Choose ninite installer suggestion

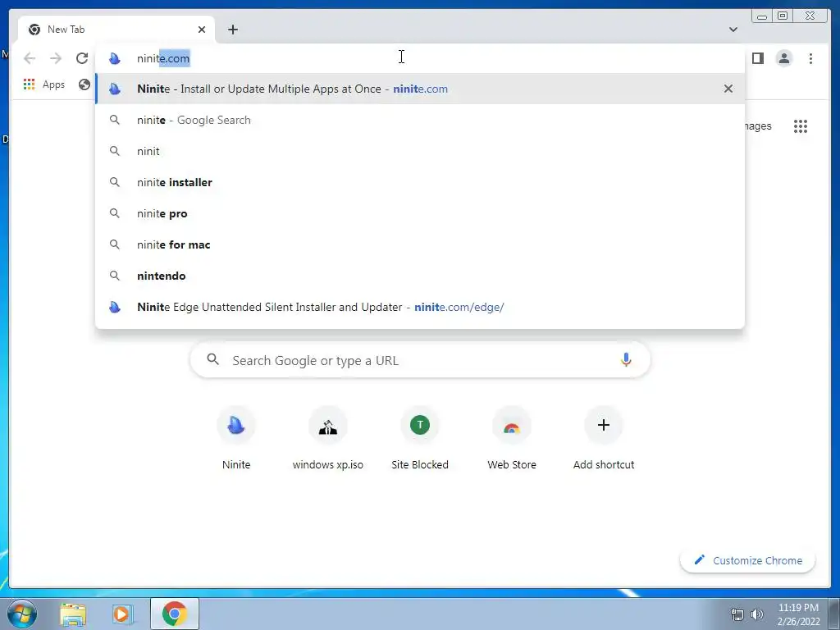tap(420, 182)
